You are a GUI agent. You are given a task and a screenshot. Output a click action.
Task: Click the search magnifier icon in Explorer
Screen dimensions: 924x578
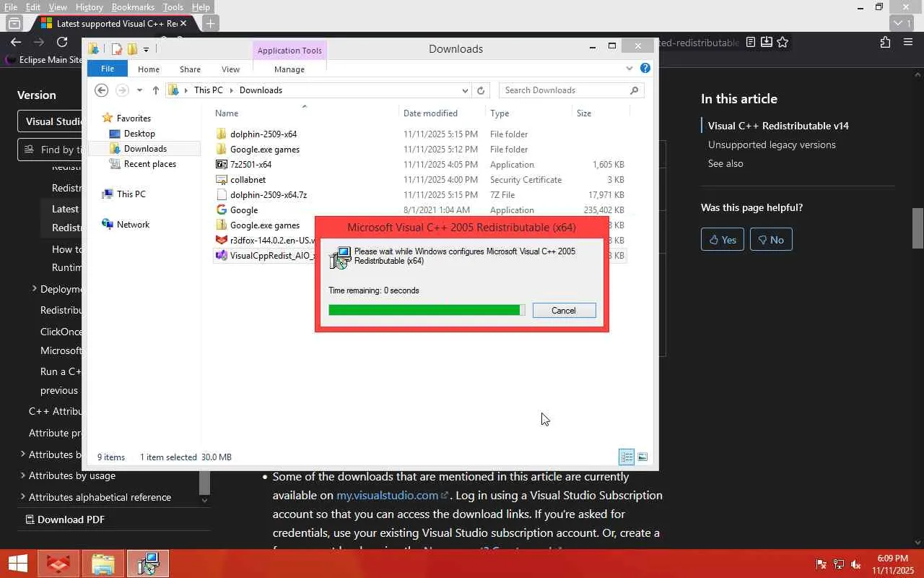click(x=635, y=90)
